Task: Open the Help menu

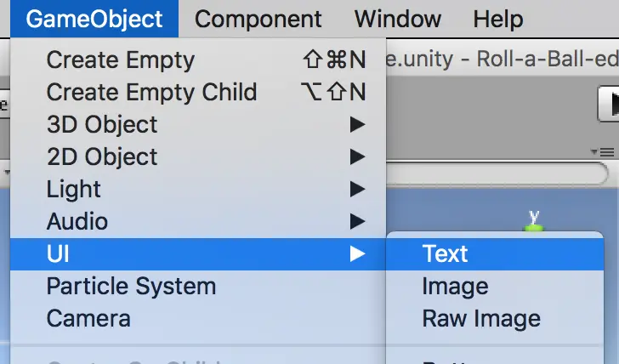Action: click(498, 19)
